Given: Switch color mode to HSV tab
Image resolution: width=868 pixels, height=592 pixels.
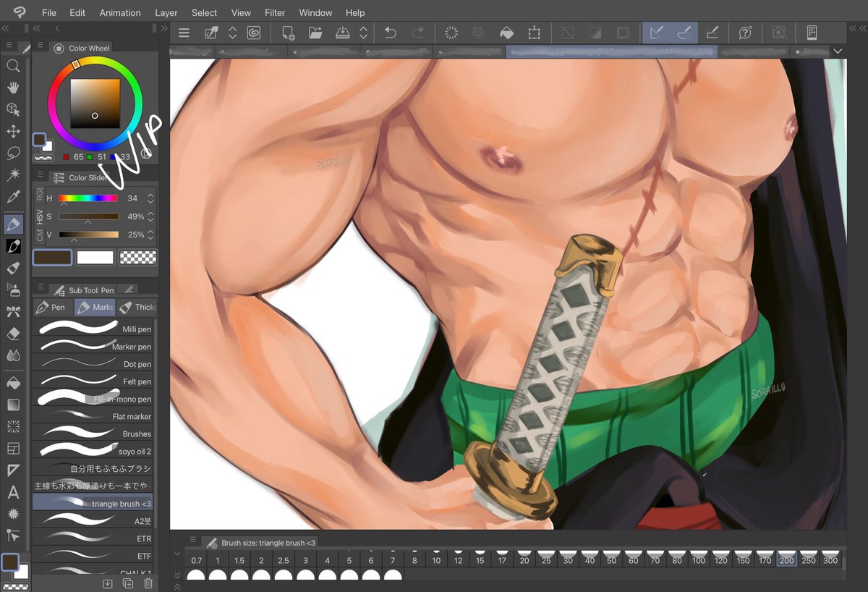Looking at the screenshot, I should pos(40,216).
